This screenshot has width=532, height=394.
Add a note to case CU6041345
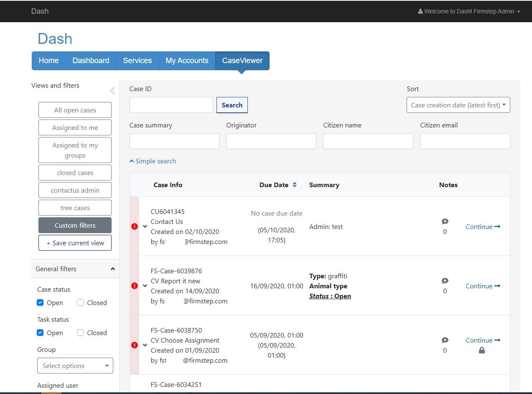(445, 221)
